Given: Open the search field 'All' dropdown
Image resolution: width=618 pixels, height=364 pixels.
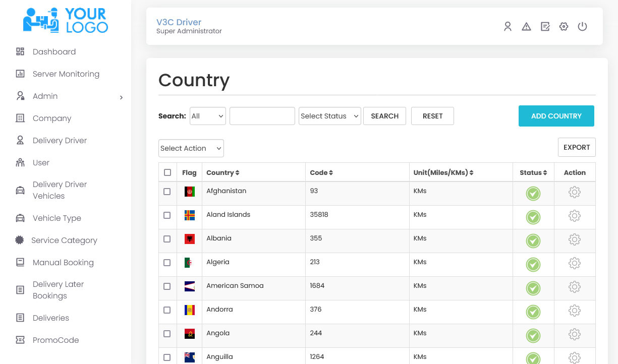Looking at the screenshot, I should click(208, 116).
